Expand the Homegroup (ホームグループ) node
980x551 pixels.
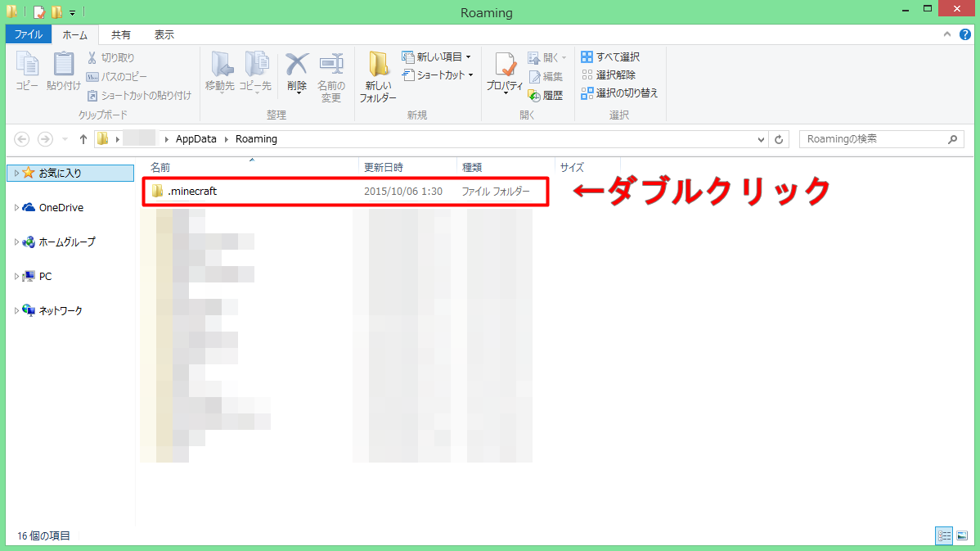pos(16,242)
